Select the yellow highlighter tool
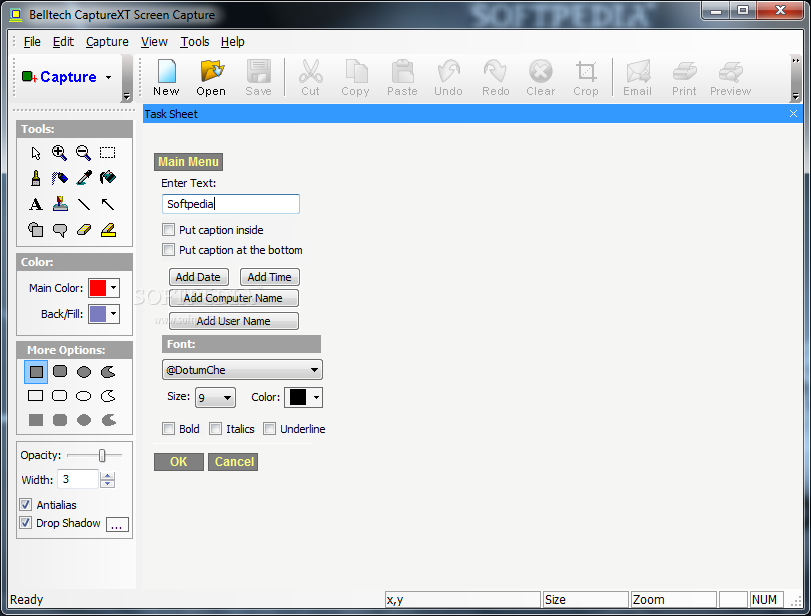This screenshot has width=811, height=616. point(108,230)
